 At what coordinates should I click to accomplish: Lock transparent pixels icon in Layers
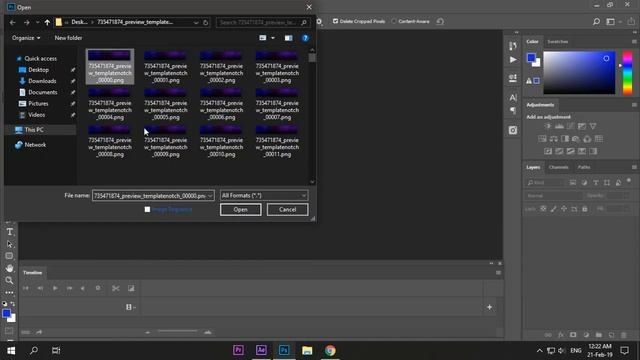[543, 209]
